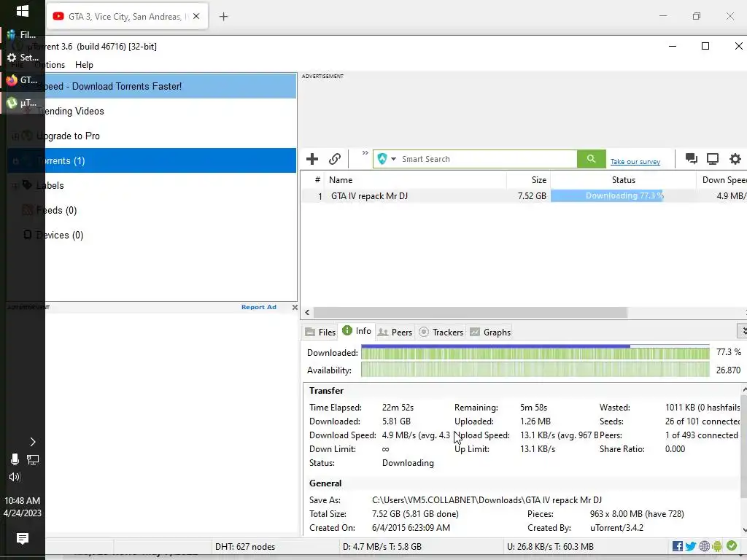
Task: Open the Firefox taskbar item
Action: coord(23,80)
